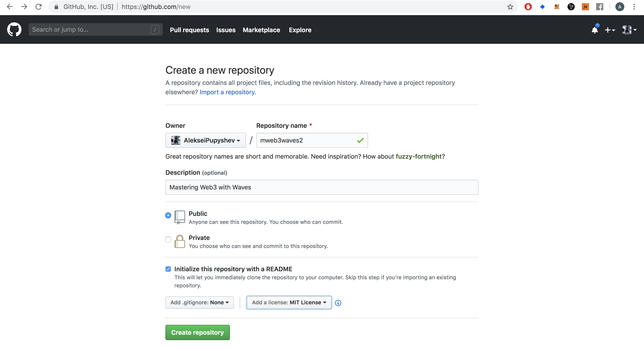Click the license info icon
Image resolution: width=644 pixels, height=349 pixels.
338,303
